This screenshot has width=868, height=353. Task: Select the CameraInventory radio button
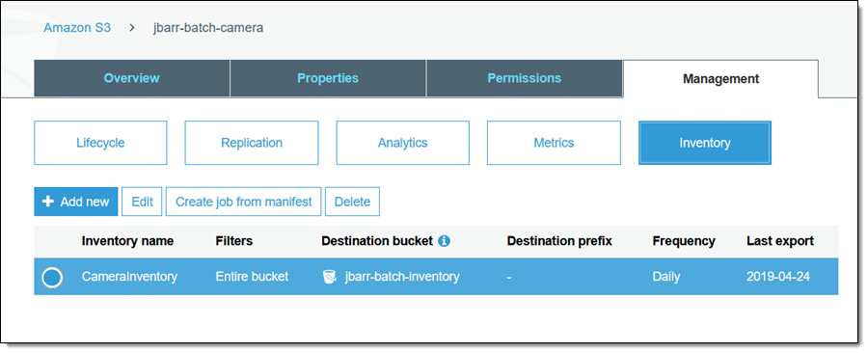[x=52, y=277]
